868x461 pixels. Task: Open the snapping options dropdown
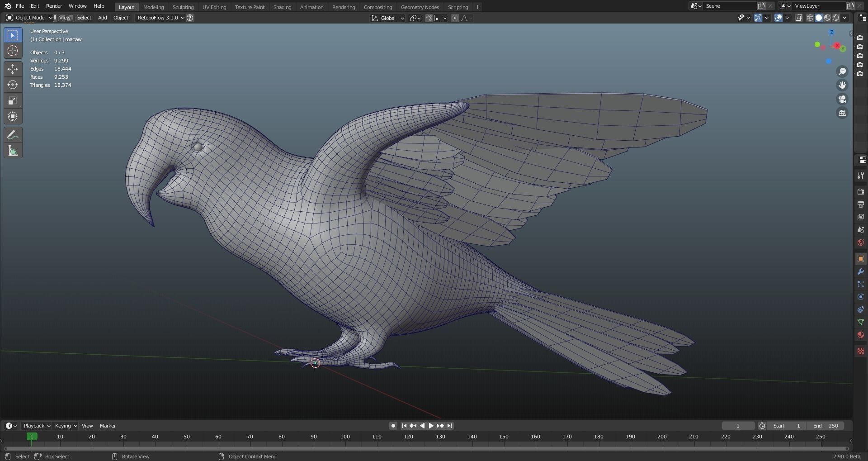pos(441,18)
